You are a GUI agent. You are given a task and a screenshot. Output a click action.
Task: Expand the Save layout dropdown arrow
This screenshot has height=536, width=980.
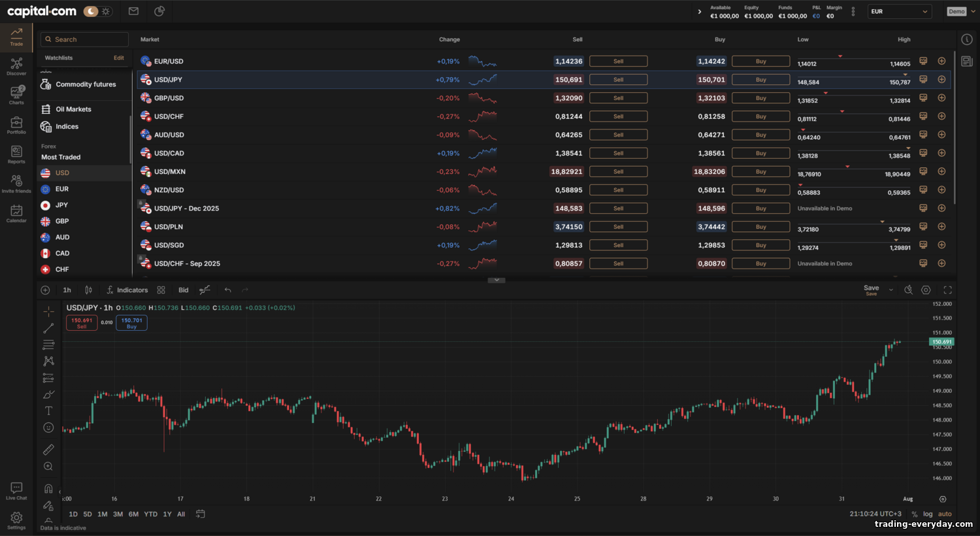click(x=891, y=290)
